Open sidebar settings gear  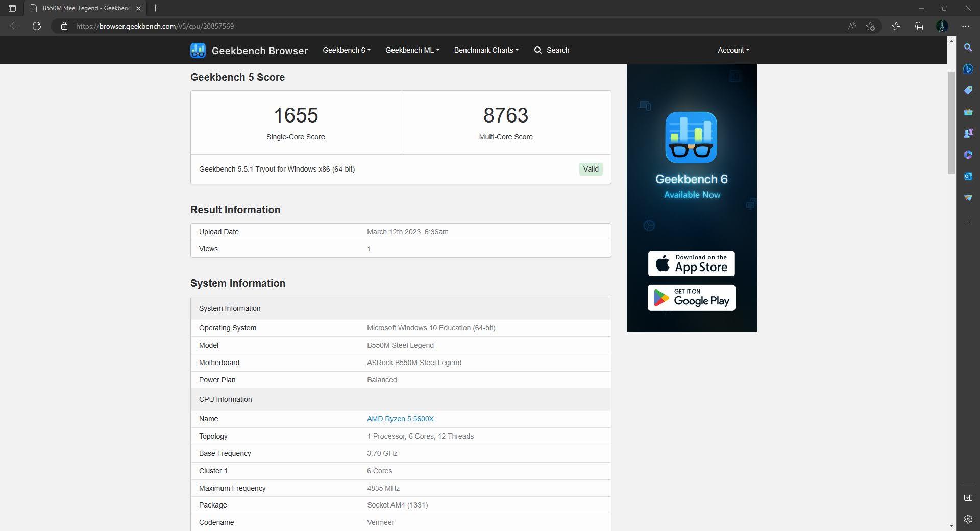click(x=968, y=519)
